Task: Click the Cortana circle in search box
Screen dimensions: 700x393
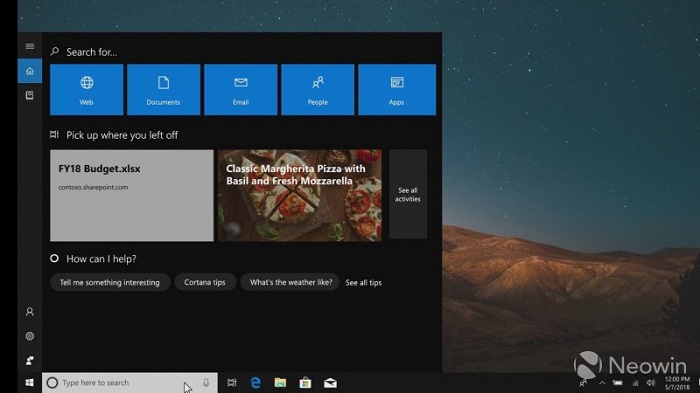Action: click(x=52, y=383)
